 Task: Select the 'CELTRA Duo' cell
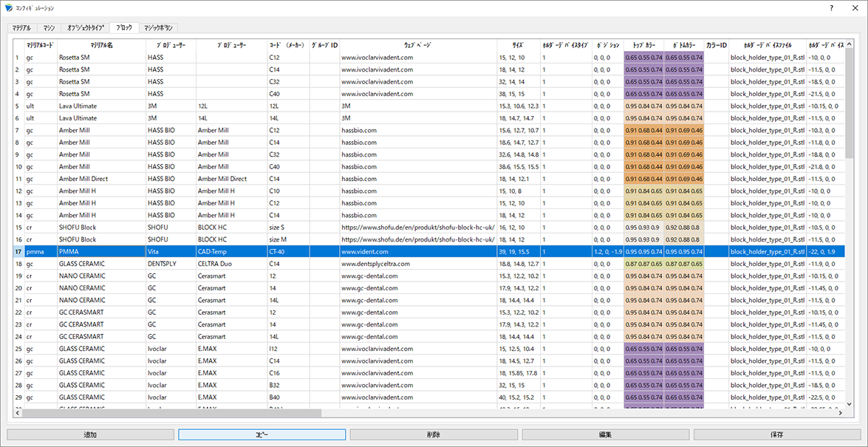coord(231,265)
